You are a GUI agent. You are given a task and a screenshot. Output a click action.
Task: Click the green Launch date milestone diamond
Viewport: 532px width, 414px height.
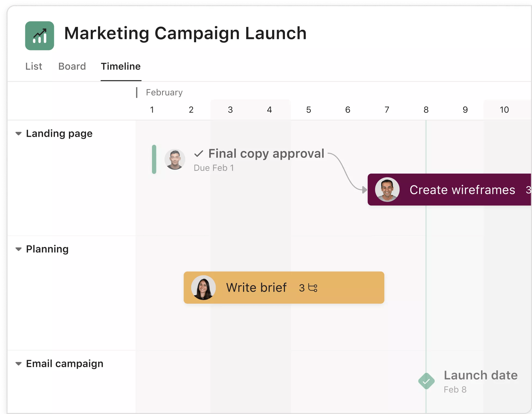click(426, 381)
